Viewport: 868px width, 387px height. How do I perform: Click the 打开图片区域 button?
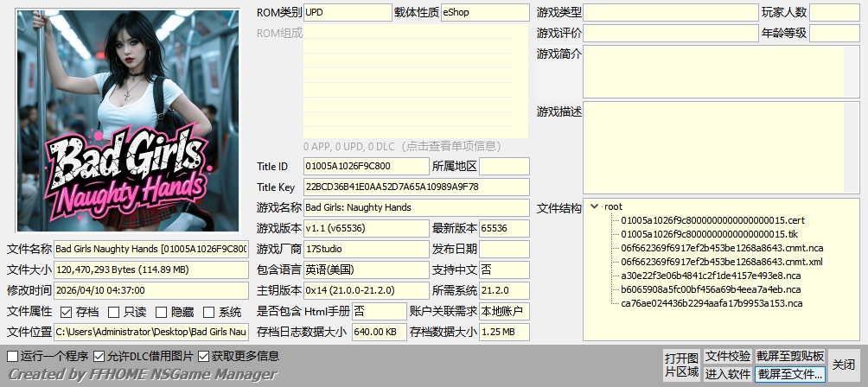681,365
